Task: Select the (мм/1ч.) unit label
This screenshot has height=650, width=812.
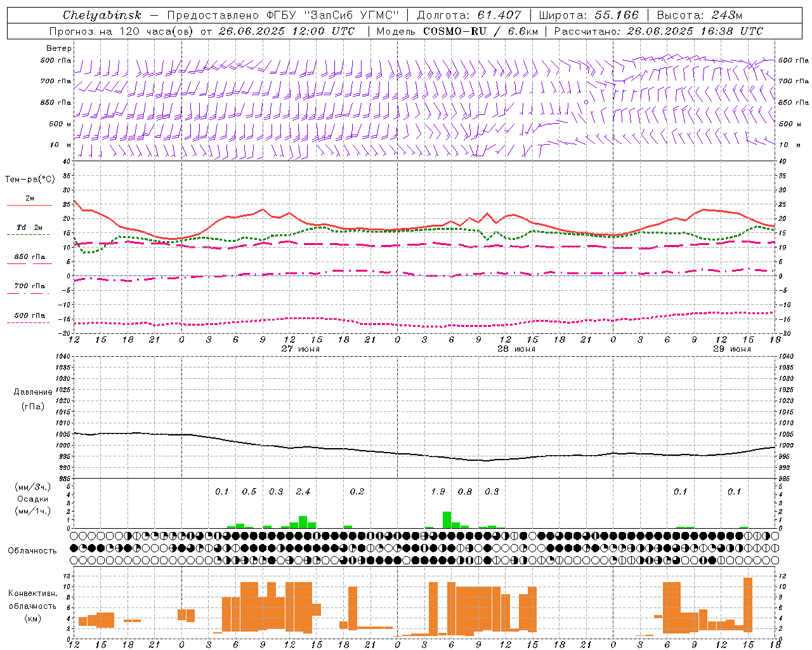Action: click(32, 511)
